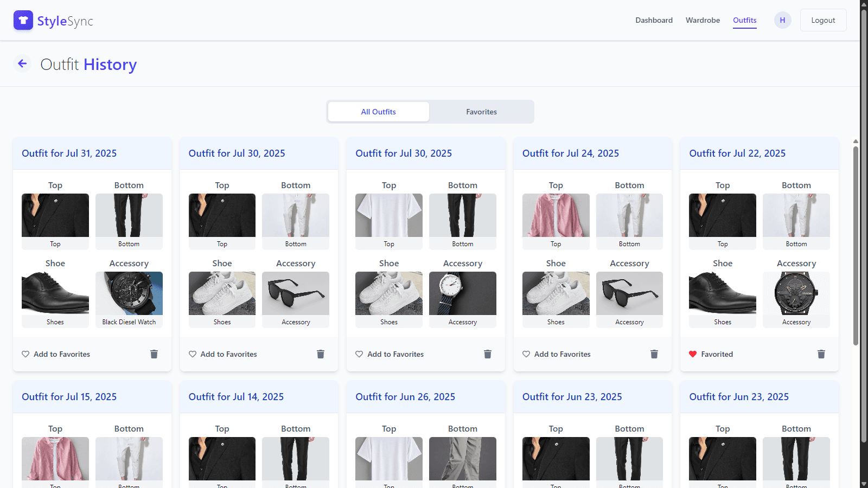The height and width of the screenshot is (488, 868).
Task: Click the StyleSync brand name
Action: (65, 21)
